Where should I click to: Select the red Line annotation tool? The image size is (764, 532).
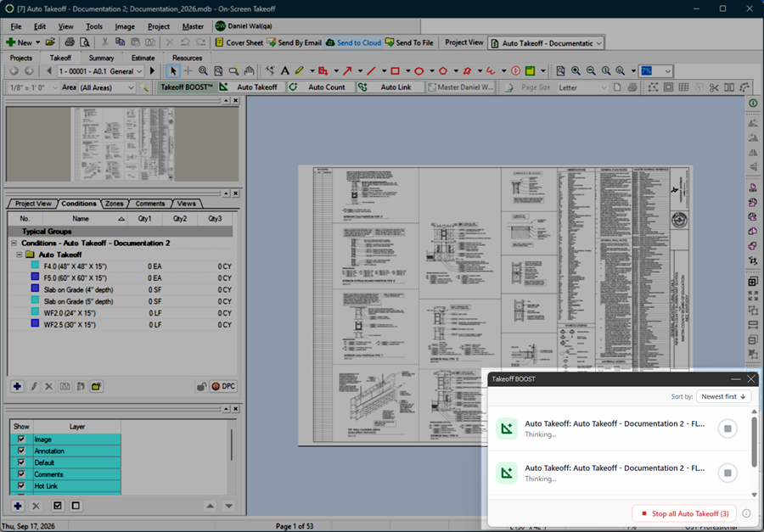click(371, 71)
